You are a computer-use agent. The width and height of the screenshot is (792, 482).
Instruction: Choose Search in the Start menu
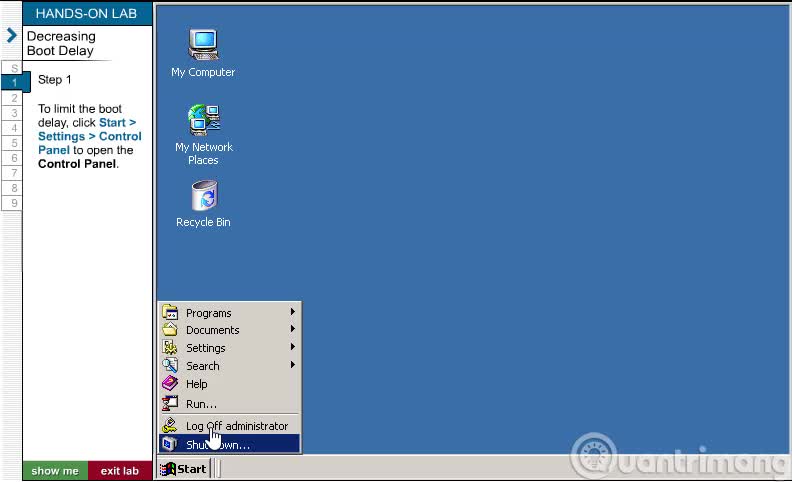(230, 365)
